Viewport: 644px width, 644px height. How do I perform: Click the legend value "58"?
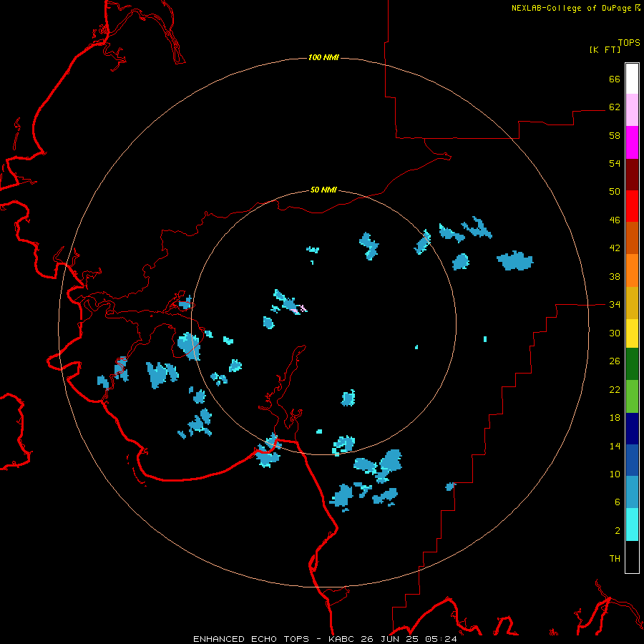click(615, 135)
